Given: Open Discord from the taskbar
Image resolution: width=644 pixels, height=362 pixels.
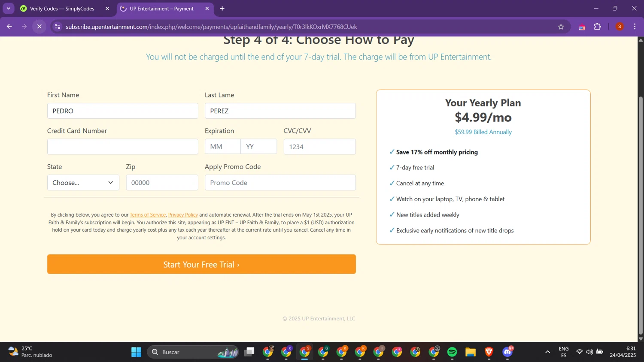Looking at the screenshot, I should point(507,352).
